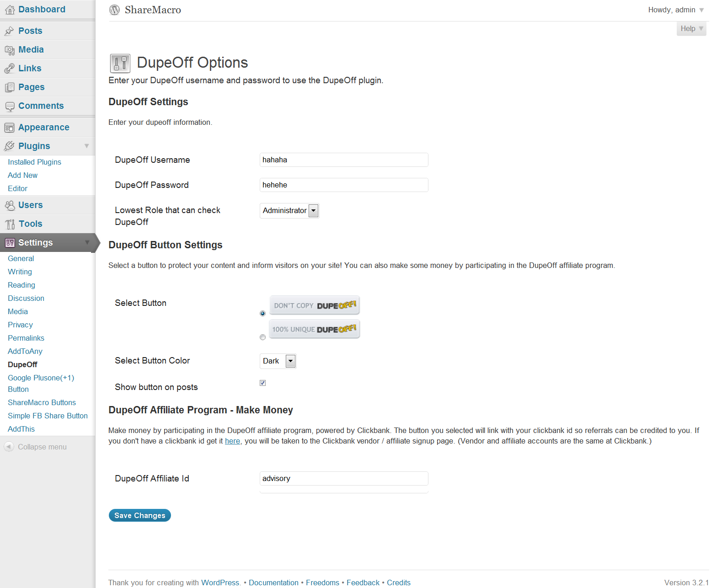
Task: Open the Credits footer link
Action: click(399, 583)
